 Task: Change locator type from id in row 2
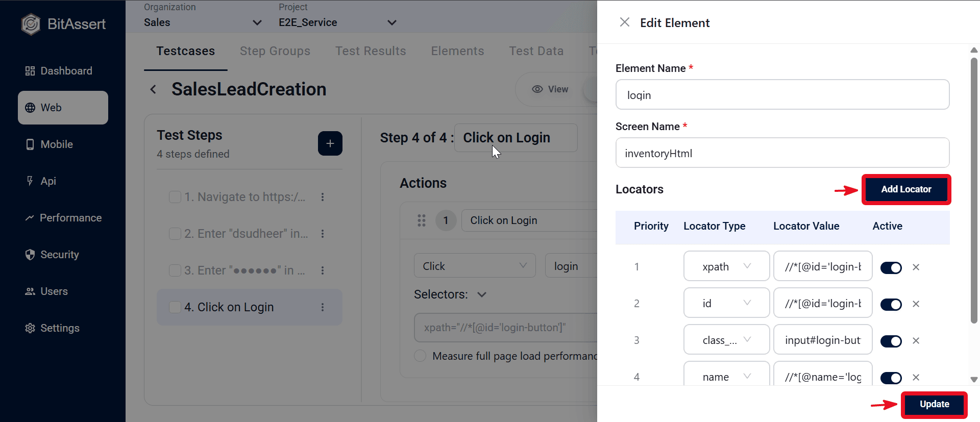point(726,303)
